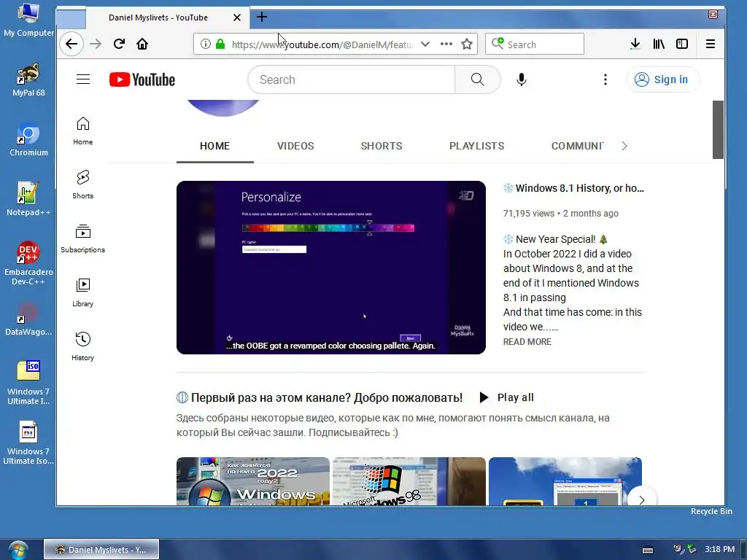Viewport: 747px width, 560px height.
Task: Select the DataWago desktop shortcut
Action: (28, 319)
